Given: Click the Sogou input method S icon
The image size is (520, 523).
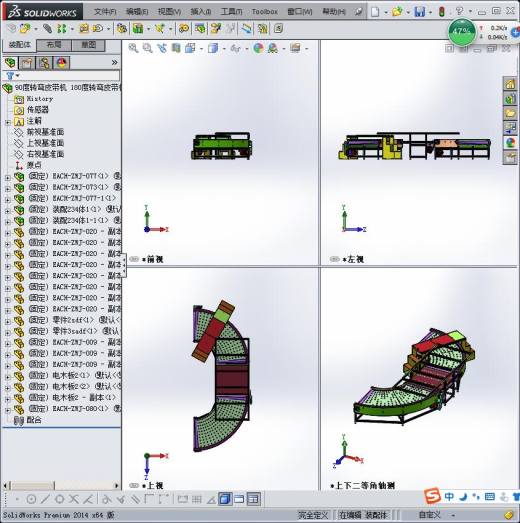Looking at the screenshot, I should pyautogui.click(x=432, y=496).
